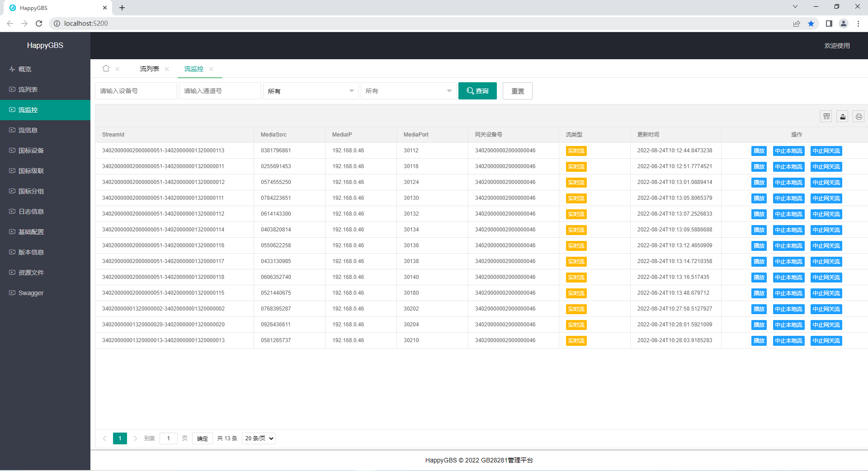
Task: Select 流信息 sidebar entry
Action: coord(45,130)
